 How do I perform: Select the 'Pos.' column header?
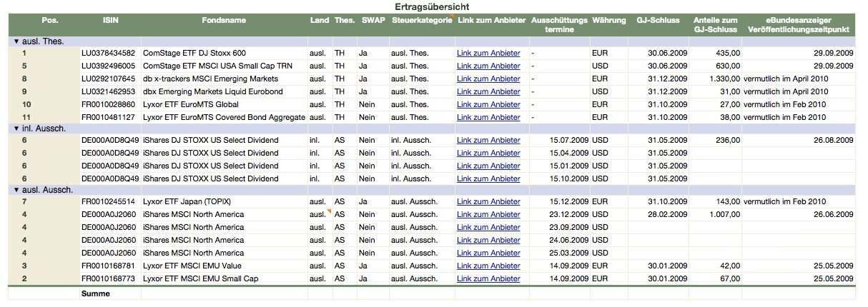tap(51, 21)
